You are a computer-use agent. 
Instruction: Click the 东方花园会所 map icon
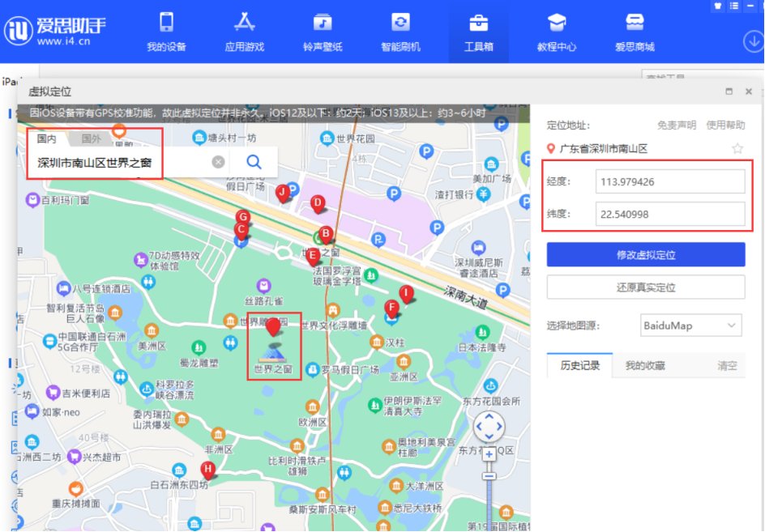[491, 385]
